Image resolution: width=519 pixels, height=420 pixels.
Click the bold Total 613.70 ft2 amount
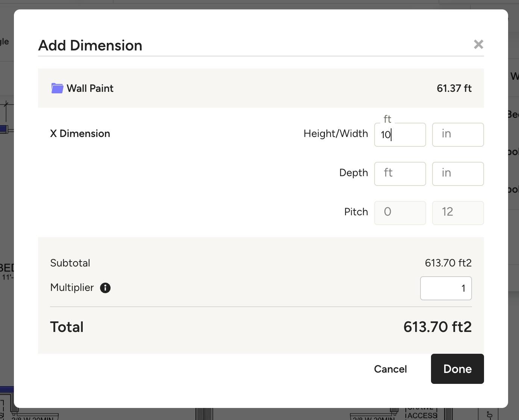click(x=437, y=327)
